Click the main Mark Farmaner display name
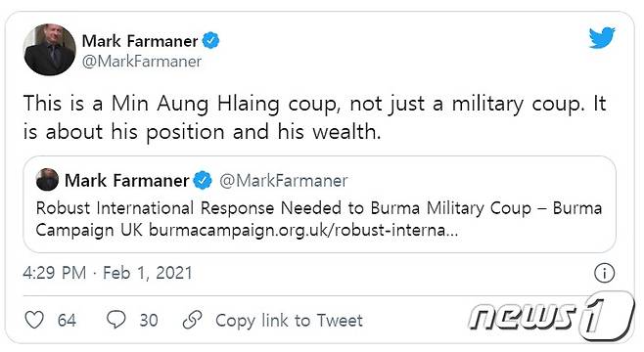 point(140,41)
